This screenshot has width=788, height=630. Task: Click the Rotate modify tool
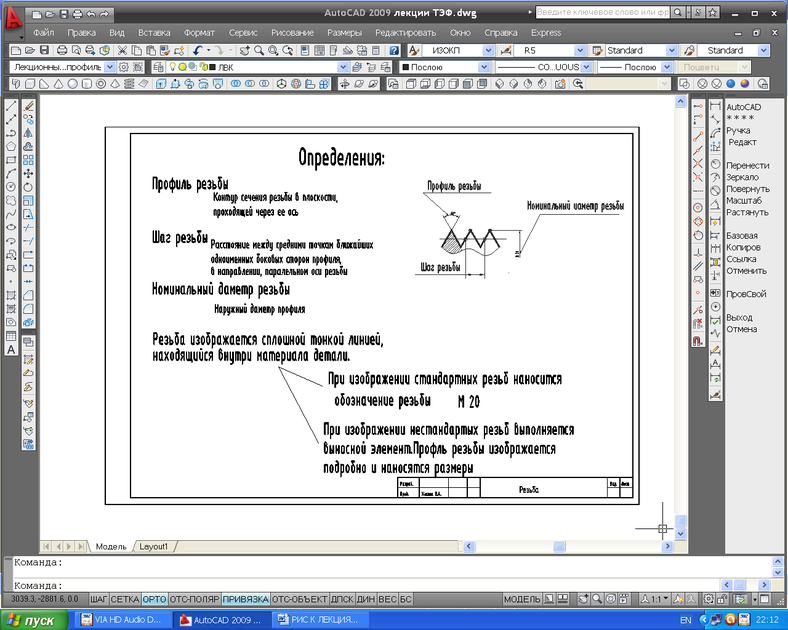coord(29,186)
